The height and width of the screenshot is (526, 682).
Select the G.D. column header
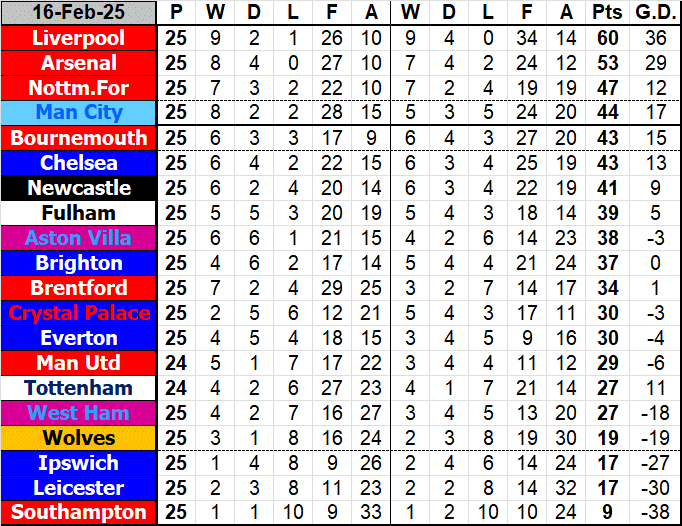coord(655,13)
